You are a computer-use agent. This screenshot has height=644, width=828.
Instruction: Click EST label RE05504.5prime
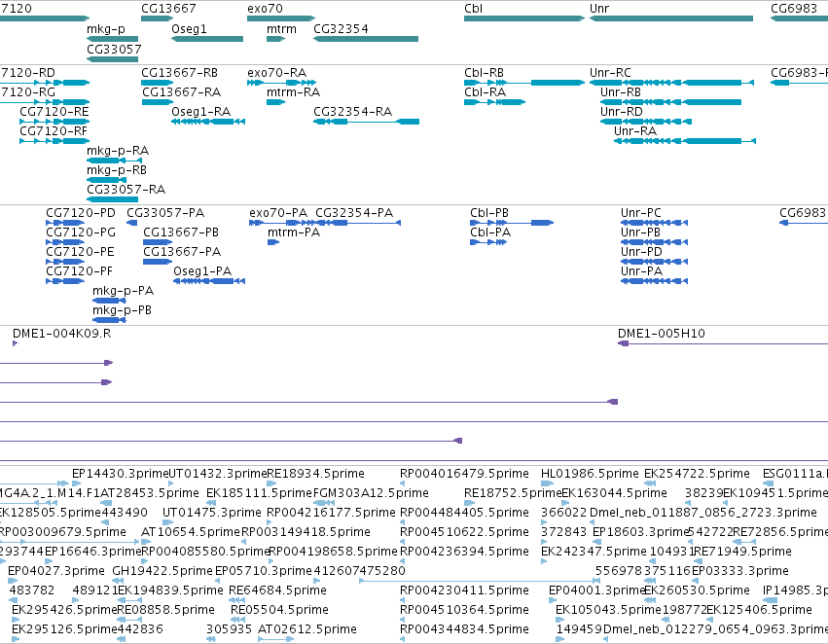click(x=279, y=610)
